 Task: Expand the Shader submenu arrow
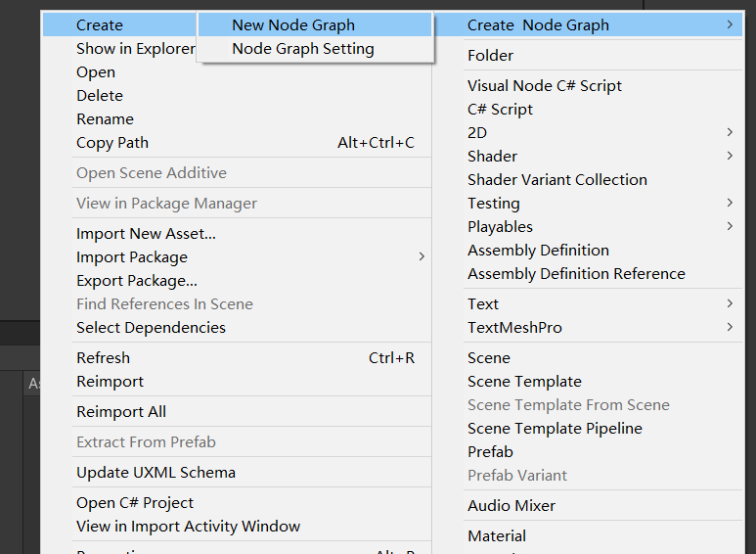coord(730,156)
